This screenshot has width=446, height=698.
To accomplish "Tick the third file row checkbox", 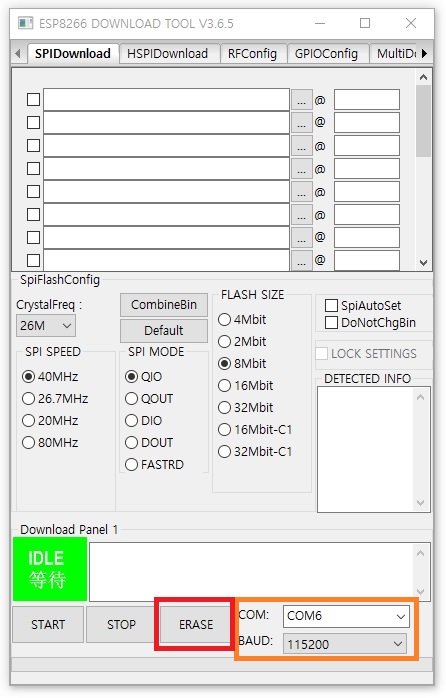I will point(33,146).
